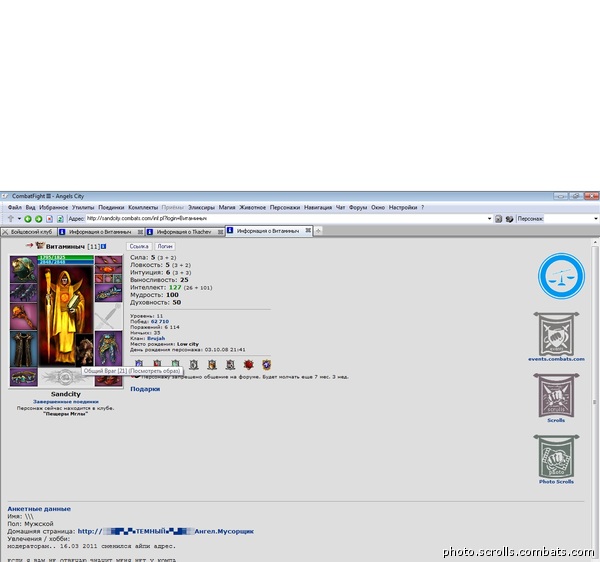Click the leggings equipment slot

pyautogui.click(x=108, y=349)
